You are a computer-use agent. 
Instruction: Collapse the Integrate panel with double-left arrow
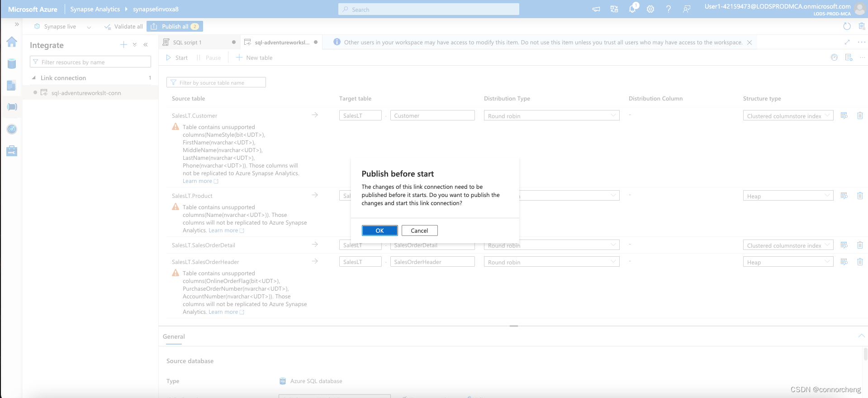coord(146,44)
